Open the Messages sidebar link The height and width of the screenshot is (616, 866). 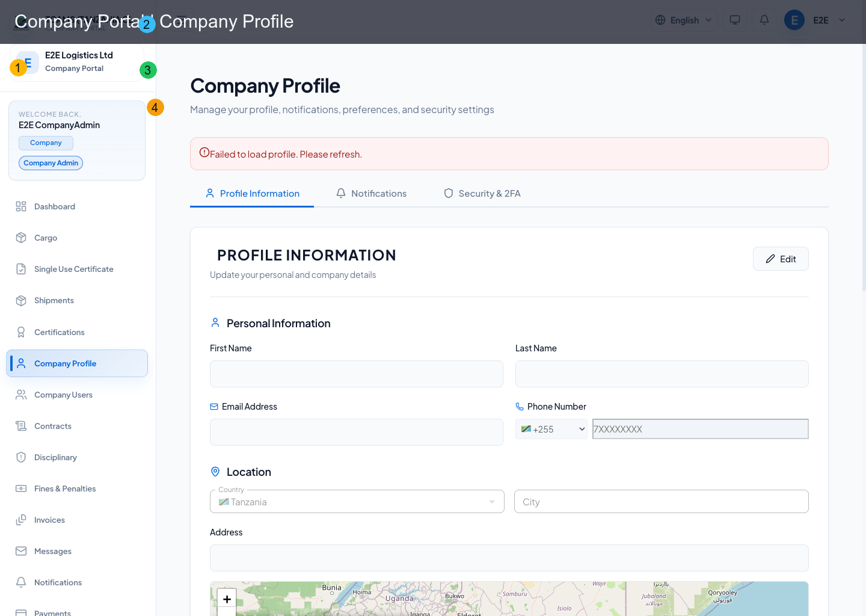pyautogui.click(x=77, y=551)
